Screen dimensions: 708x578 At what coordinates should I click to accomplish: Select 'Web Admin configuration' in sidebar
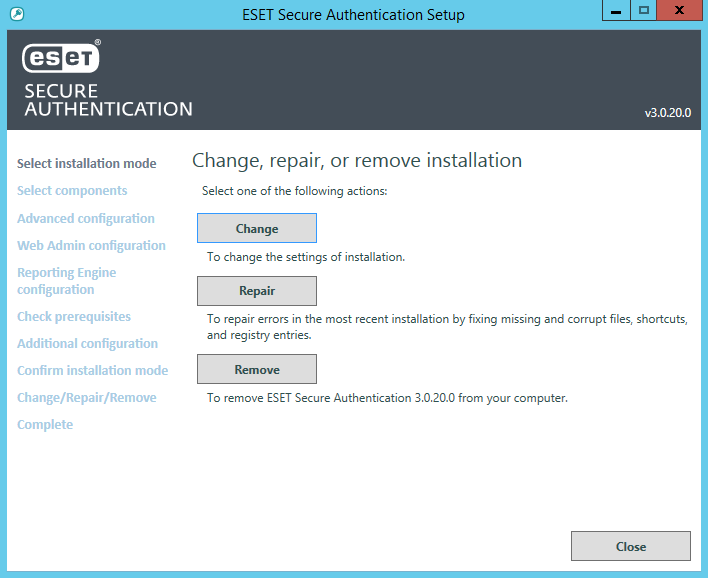point(91,246)
